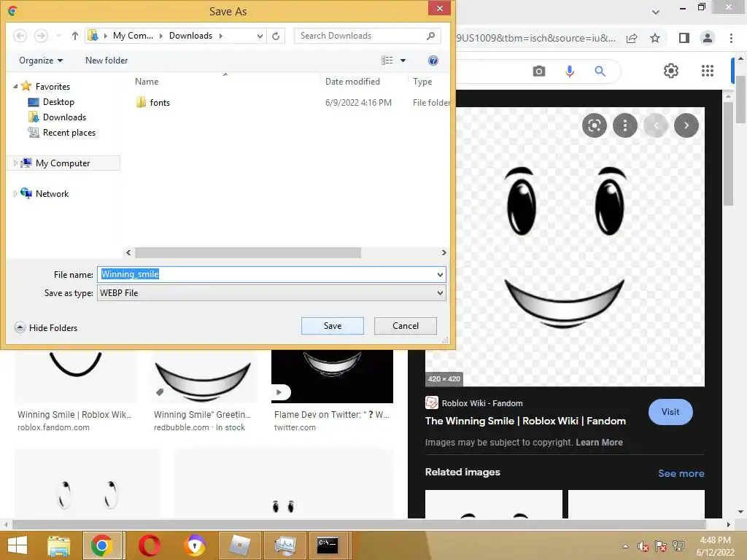This screenshot has height=560, width=747.
Task: Click the Back arrow in Save As dialog
Action: click(20, 36)
